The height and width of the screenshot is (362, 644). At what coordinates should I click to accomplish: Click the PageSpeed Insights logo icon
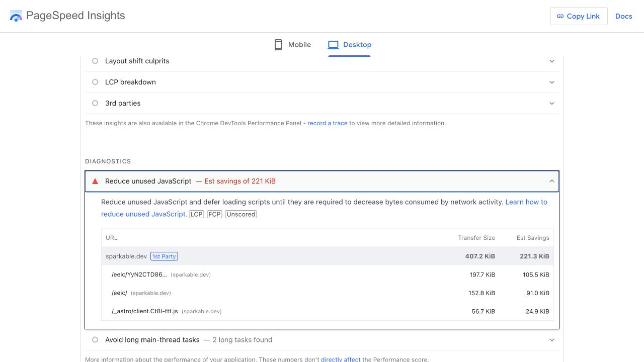[x=16, y=16]
